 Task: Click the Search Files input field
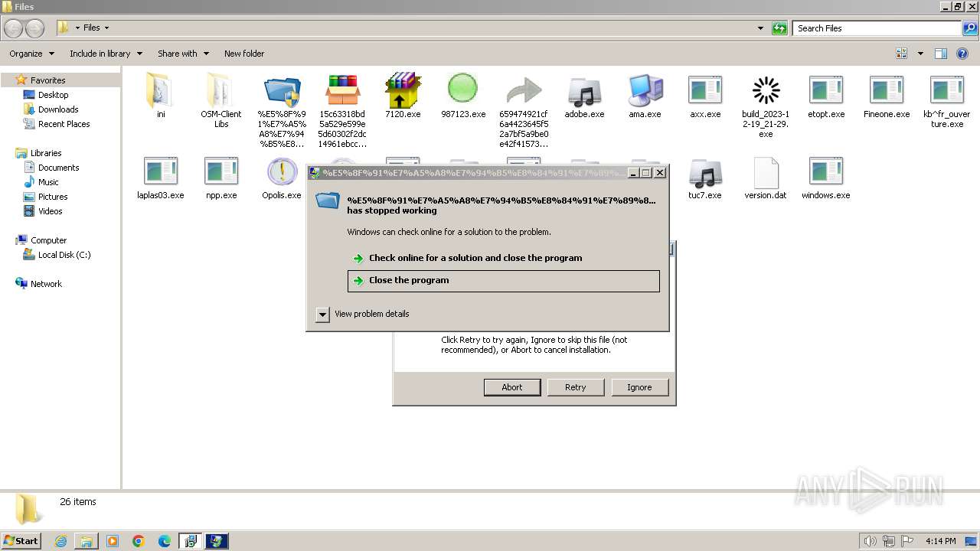pyautogui.click(x=877, y=28)
